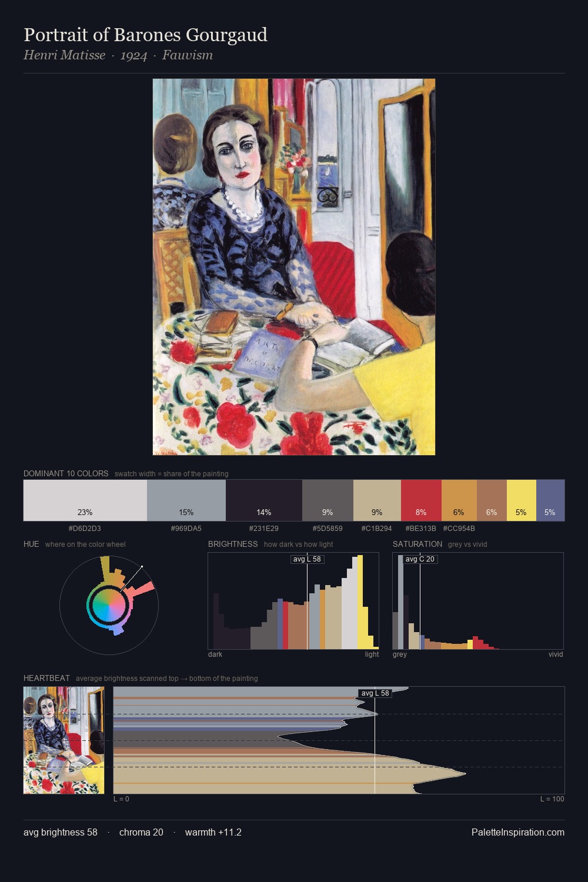Click the small heartbeat painting thumbnail
This screenshot has width=588, height=882.
pyautogui.click(x=64, y=740)
